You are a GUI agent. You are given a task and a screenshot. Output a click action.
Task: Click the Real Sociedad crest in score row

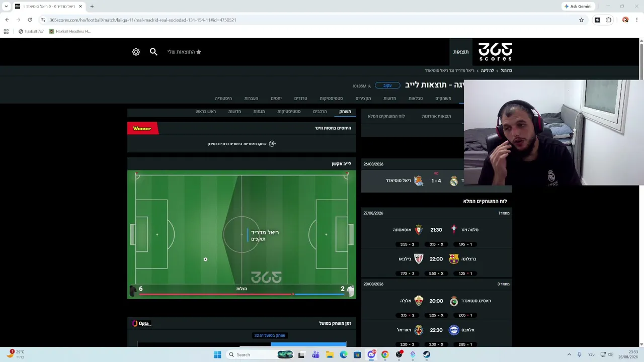coord(419,180)
